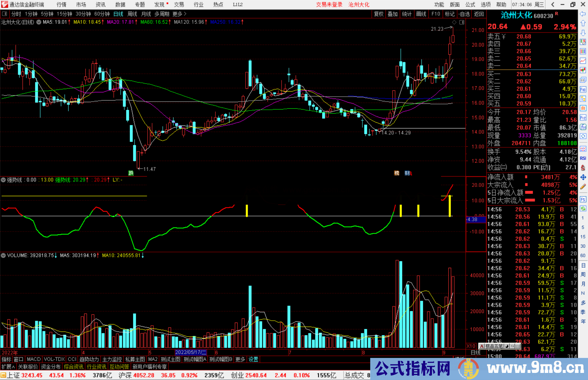Image resolution: width=588 pixels, height=380 pixels.
Task: Click the left arrow back icon in sidebar
Action: [x=583, y=14]
